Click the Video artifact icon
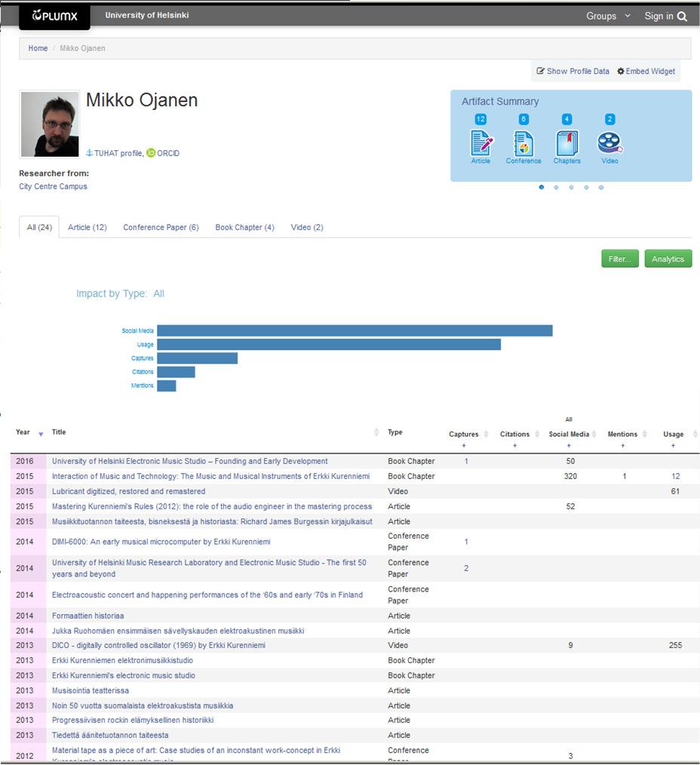Image resolution: width=700 pixels, height=765 pixels. tap(609, 143)
